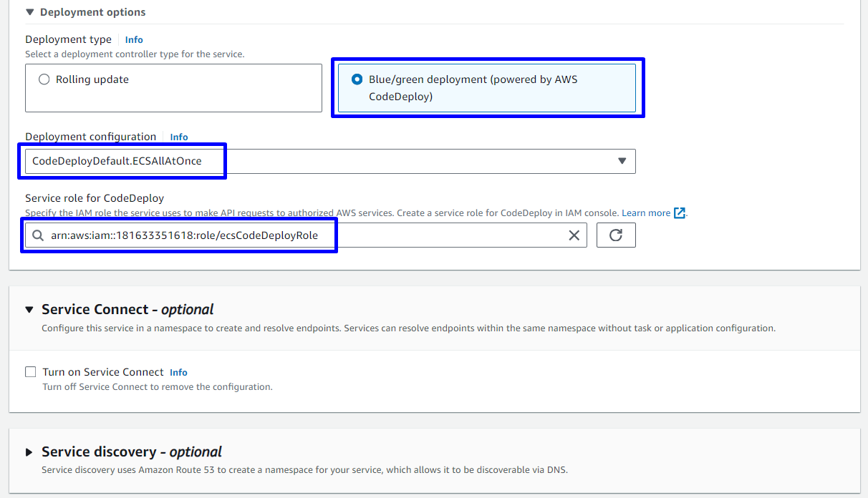The height and width of the screenshot is (498, 868).
Task: Click the external link icon after Learn more
Action: point(680,213)
